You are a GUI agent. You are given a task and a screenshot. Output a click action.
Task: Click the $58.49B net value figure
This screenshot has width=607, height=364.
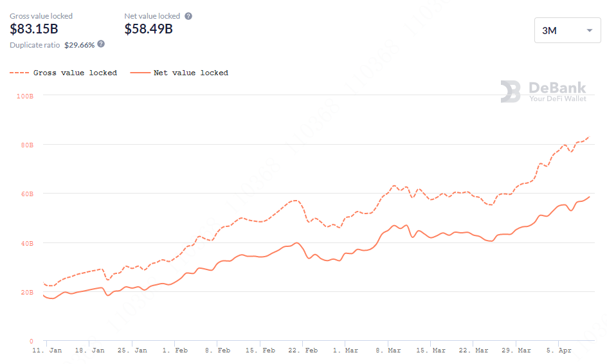click(x=149, y=29)
